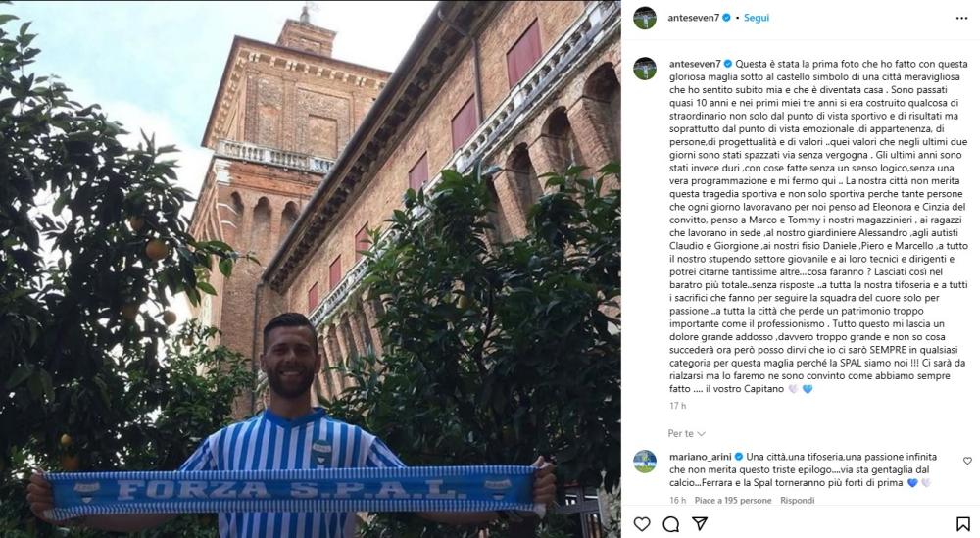Image resolution: width=980 pixels, height=538 pixels.
Task: Click anteseven7 profile avatar in header
Action: (x=645, y=18)
